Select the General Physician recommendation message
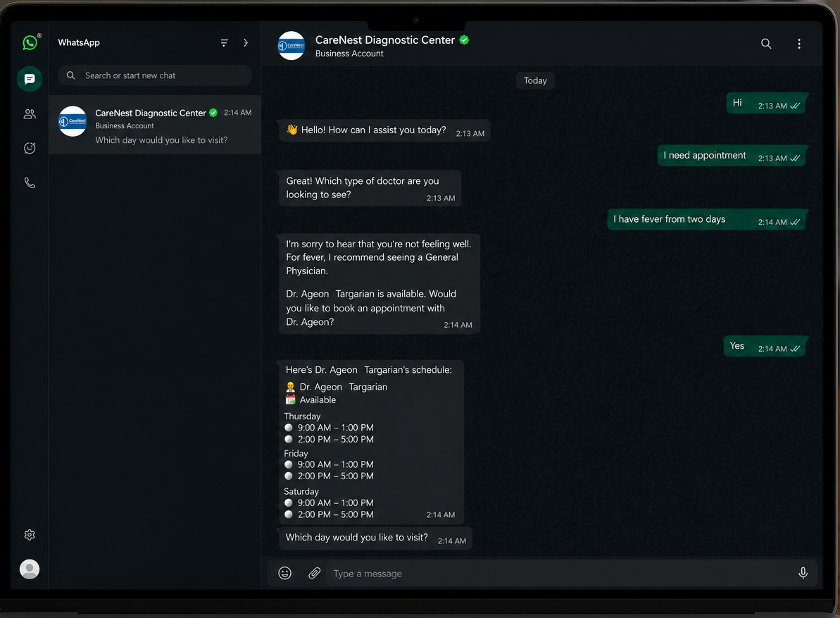Image resolution: width=840 pixels, height=618 pixels. (380, 284)
